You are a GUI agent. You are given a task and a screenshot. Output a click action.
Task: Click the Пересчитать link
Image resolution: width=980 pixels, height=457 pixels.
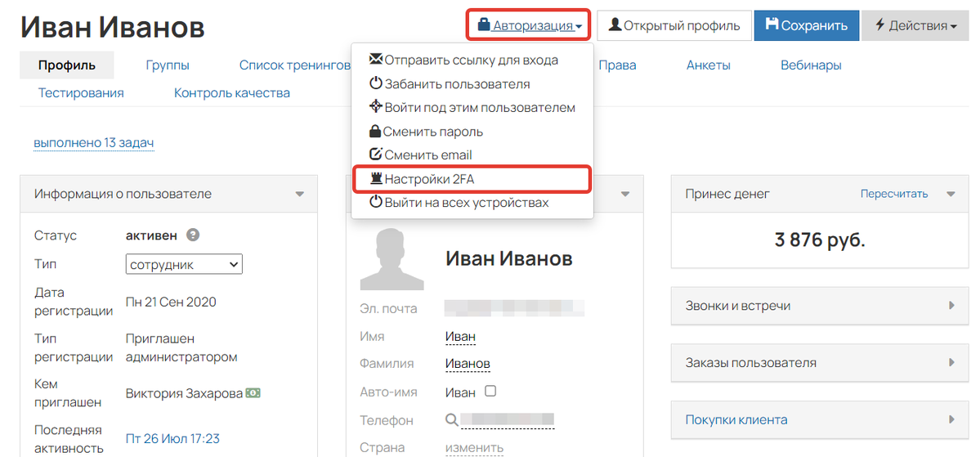tap(893, 195)
